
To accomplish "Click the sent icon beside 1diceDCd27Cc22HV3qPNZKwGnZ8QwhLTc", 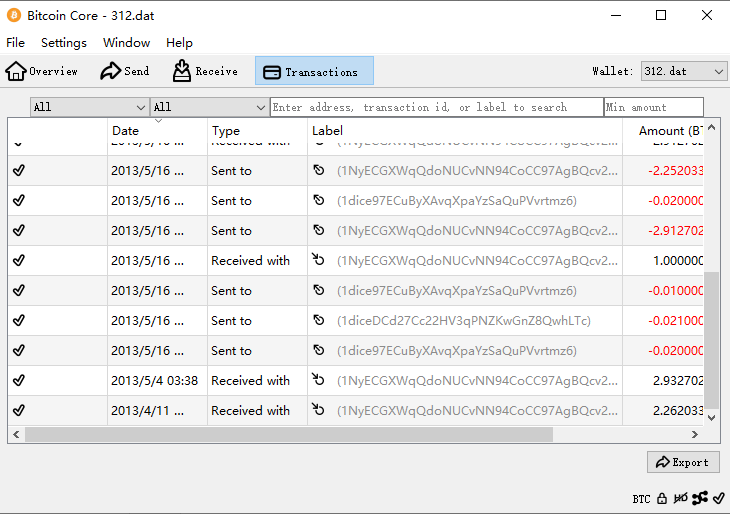I will coord(319,321).
